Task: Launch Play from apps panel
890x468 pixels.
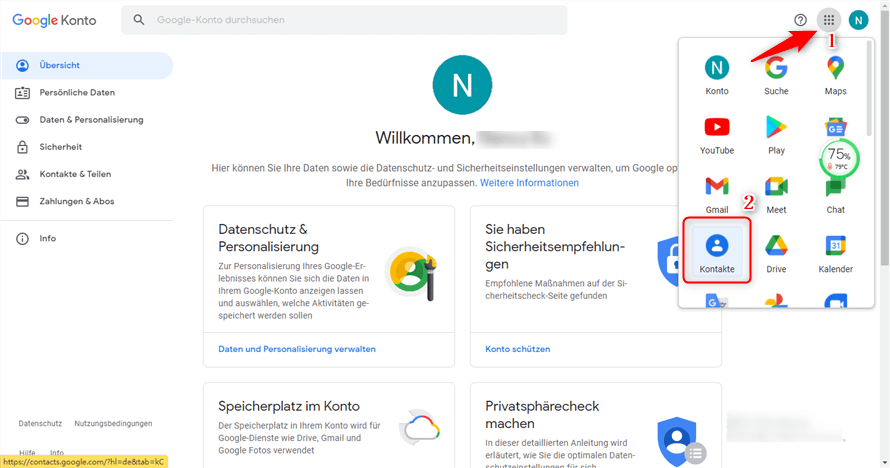Action: 776,135
